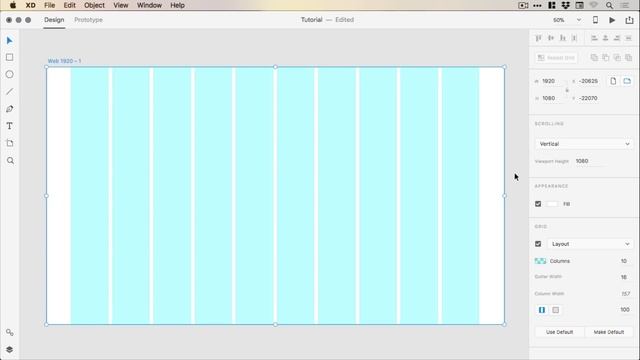Select the Artboard tool
Screen dimensions: 640x360
[9, 143]
